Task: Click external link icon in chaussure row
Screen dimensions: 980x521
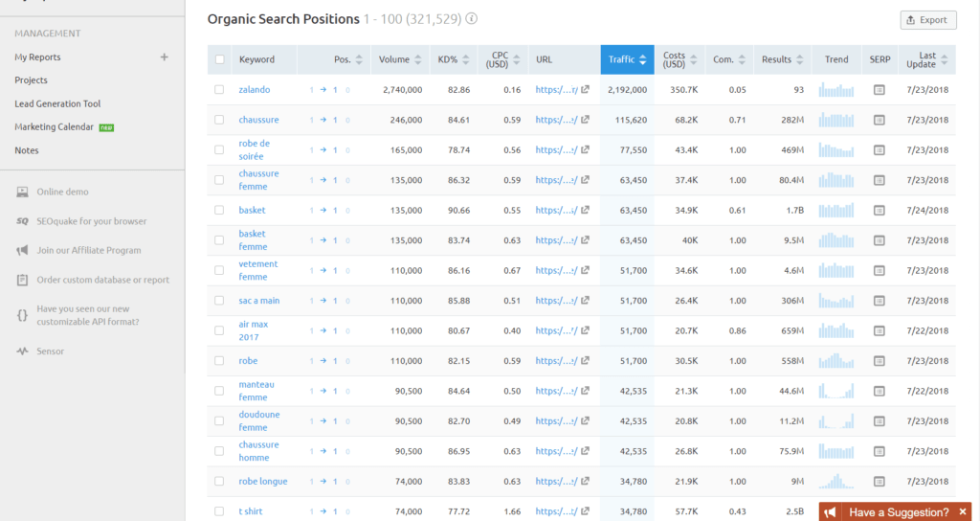Action: click(585, 120)
